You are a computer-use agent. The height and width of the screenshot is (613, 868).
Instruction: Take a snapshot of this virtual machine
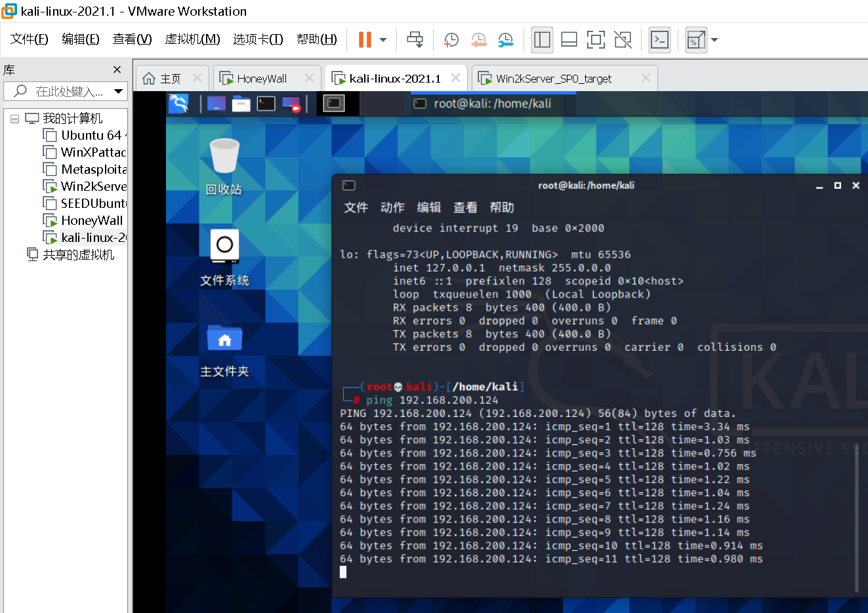(451, 40)
